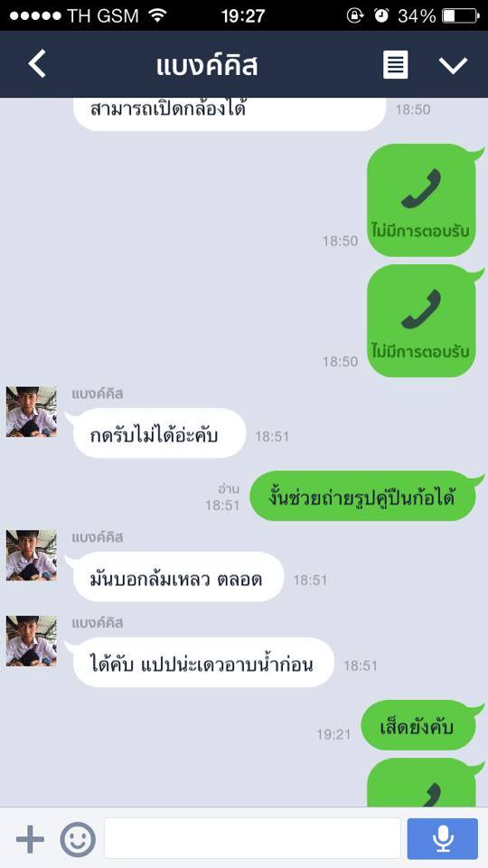488x868 pixels.
Task: Tap the battery indicator in status bar
Action: (x=460, y=15)
